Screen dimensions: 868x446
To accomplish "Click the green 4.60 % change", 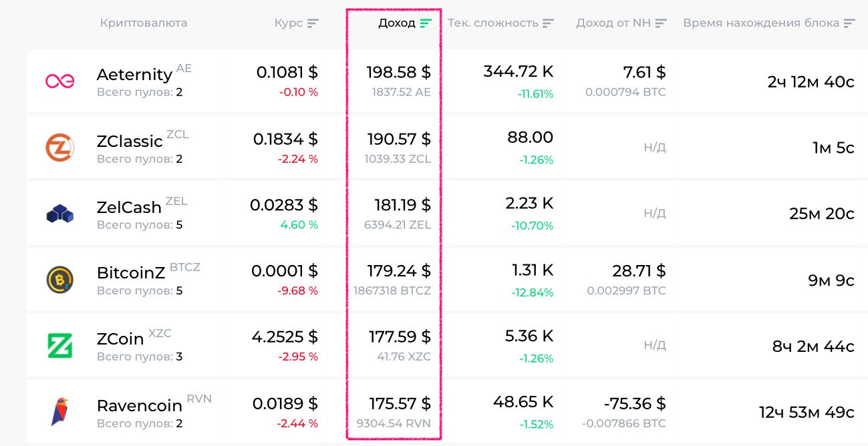I will [x=299, y=225].
